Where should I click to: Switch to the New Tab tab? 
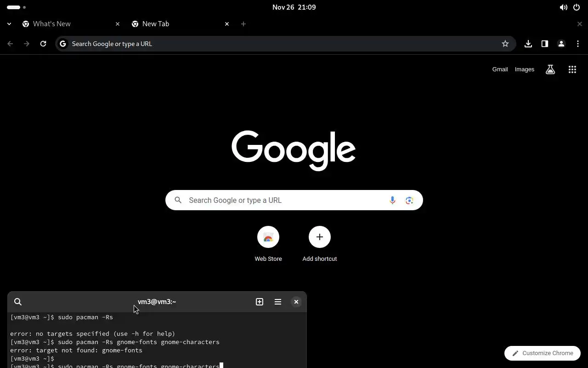coord(181,24)
